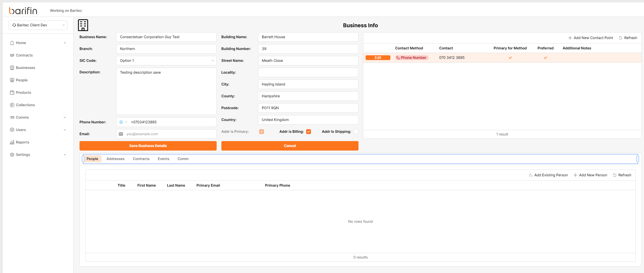Toggle the Addr is Primary checkbox
Screen dimensions: 644x273
[262, 132]
